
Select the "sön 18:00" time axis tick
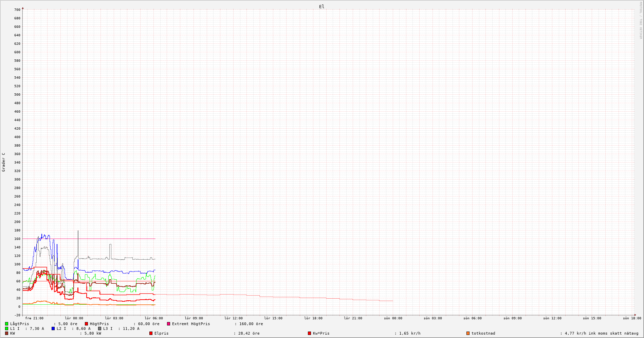(x=632, y=318)
